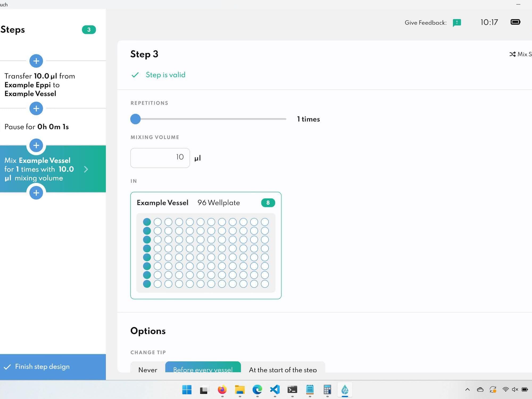The width and height of the screenshot is (532, 399).
Task: Launch Firefox from the taskbar
Action: 222,390
